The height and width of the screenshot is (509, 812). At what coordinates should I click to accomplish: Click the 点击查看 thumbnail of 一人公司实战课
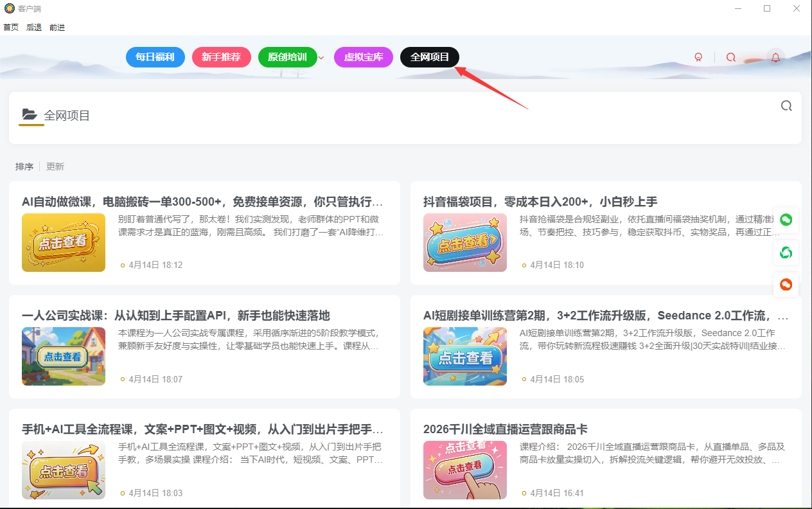point(63,357)
